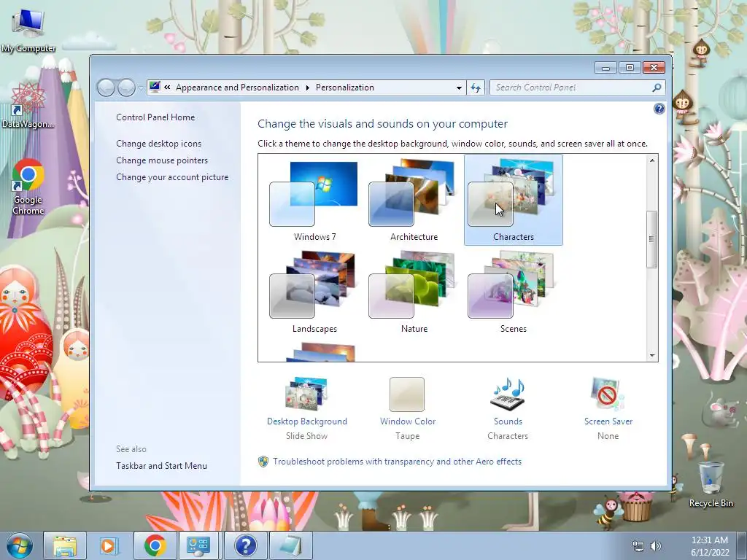
Task: Click the search magnifier icon
Action: pos(657,87)
